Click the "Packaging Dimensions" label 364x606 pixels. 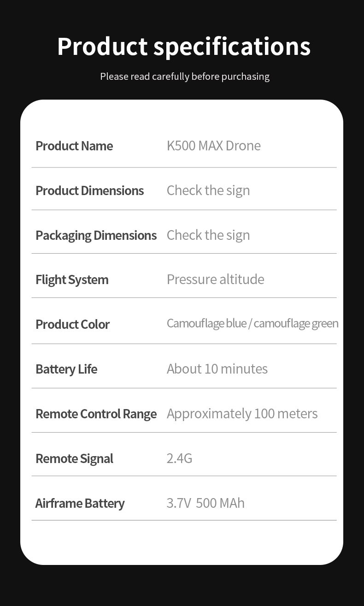(x=96, y=235)
